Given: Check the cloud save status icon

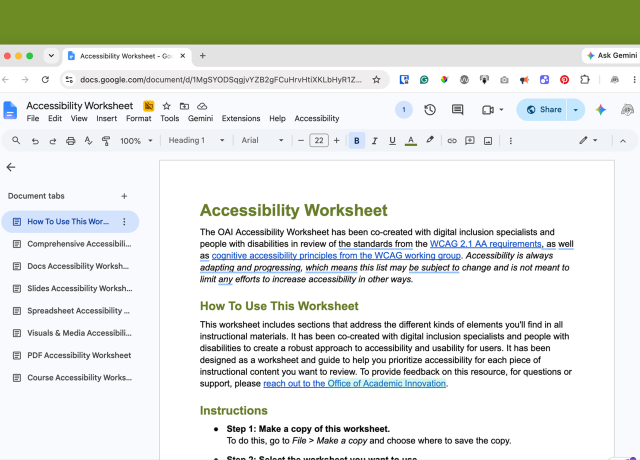Looking at the screenshot, I should [x=202, y=106].
